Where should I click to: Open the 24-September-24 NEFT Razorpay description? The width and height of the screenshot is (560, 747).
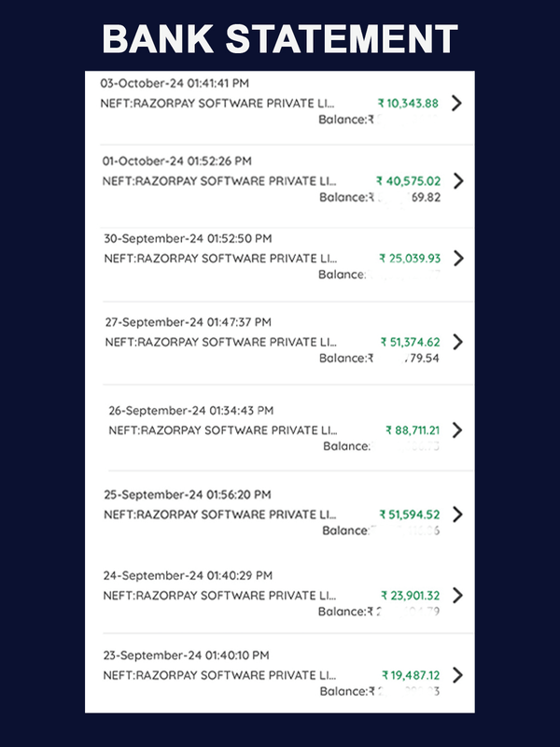point(221,595)
